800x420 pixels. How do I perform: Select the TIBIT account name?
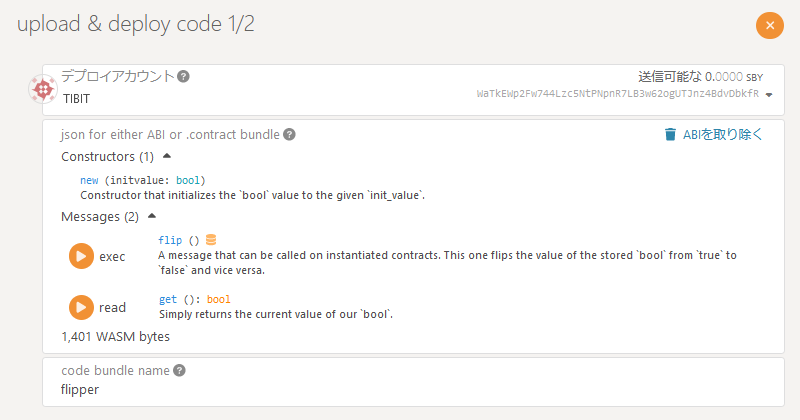point(77,99)
